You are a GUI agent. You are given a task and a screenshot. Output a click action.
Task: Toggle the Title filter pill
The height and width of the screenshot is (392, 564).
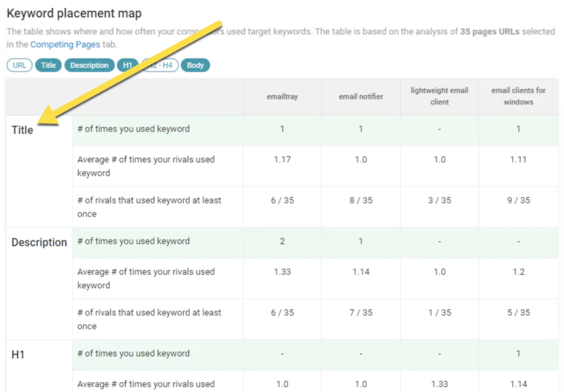pos(48,65)
